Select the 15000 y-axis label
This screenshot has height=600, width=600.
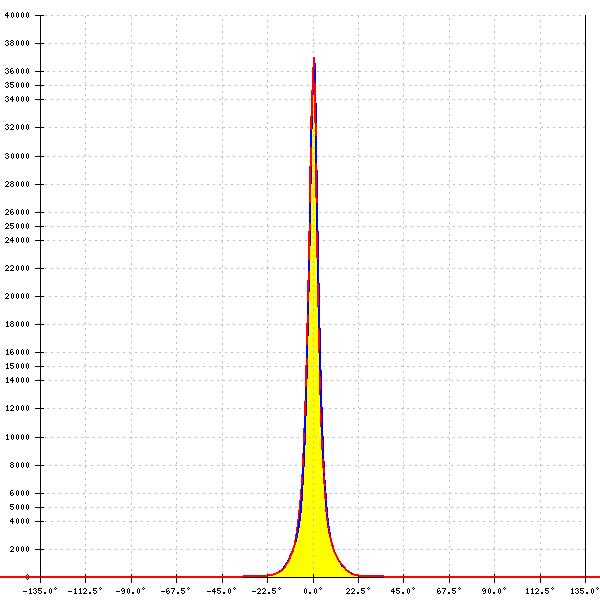17,367
